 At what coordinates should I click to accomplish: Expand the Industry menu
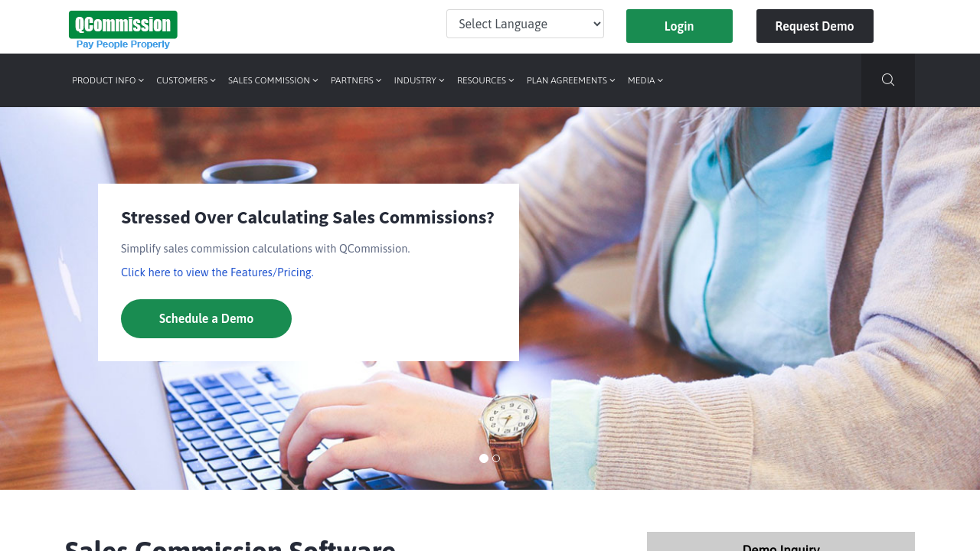point(420,80)
